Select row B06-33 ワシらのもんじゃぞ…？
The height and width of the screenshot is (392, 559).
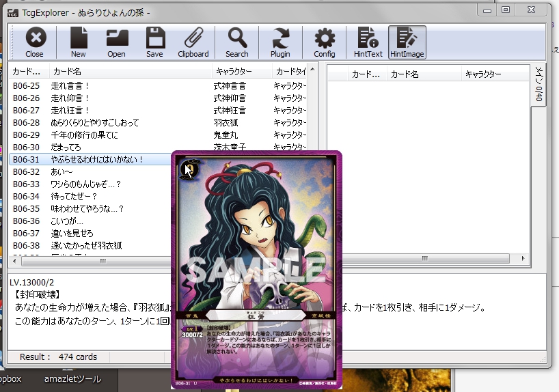click(x=90, y=184)
